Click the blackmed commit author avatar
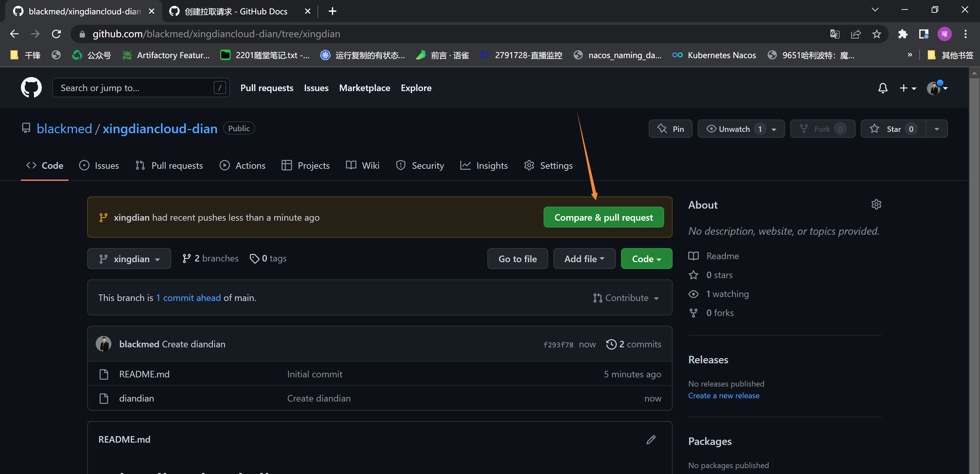The height and width of the screenshot is (474, 980). [104, 344]
